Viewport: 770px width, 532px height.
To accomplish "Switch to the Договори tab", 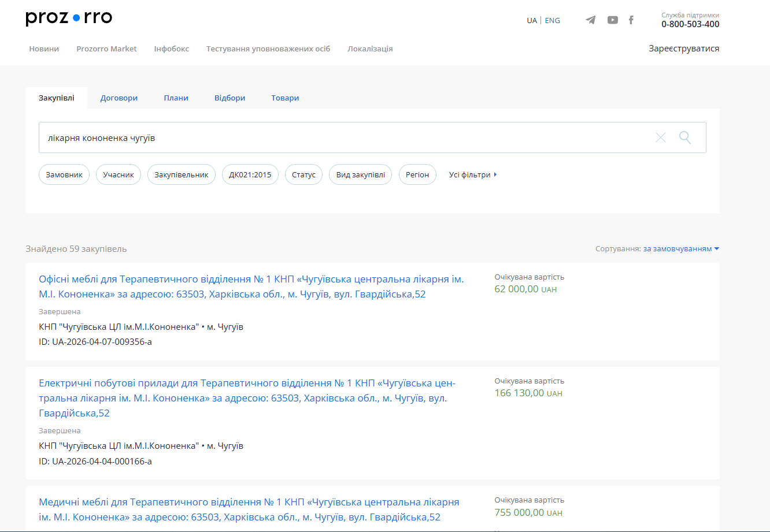I will click(x=119, y=98).
